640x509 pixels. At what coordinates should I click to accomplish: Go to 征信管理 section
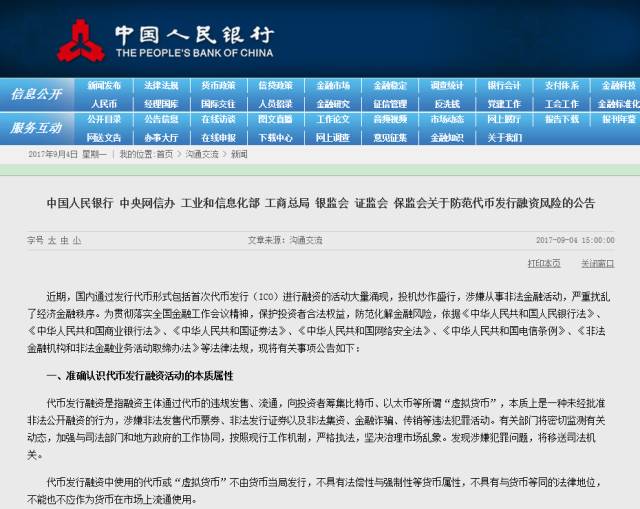click(x=390, y=104)
